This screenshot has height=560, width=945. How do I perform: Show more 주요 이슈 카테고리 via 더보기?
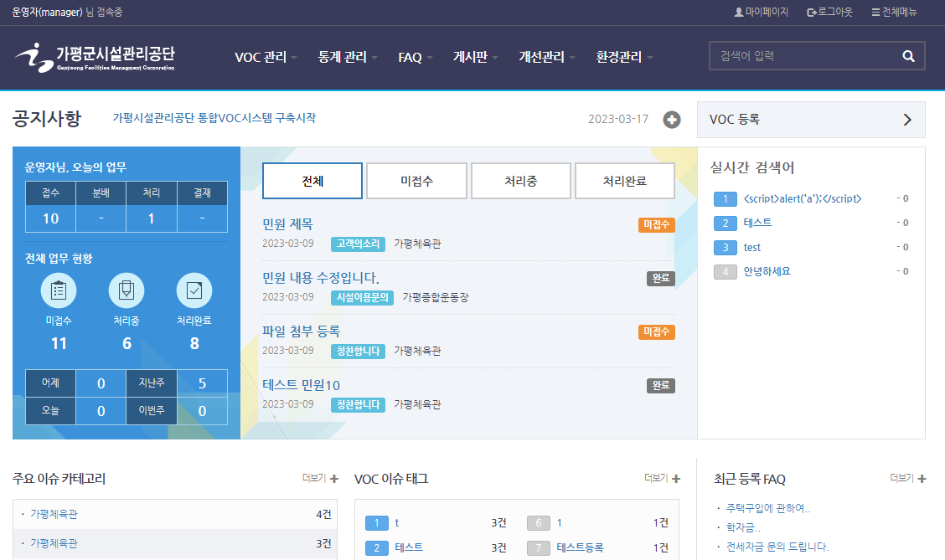coord(320,479)
